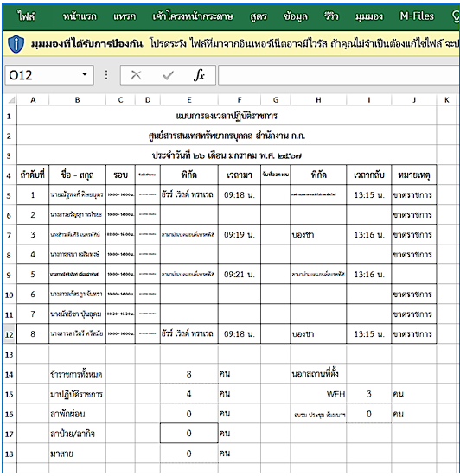Image resolution: width=460 pixels, height=476 pixels.
Task: Select row 5 header
Action: pyautogui.click(x=10, y=195)
